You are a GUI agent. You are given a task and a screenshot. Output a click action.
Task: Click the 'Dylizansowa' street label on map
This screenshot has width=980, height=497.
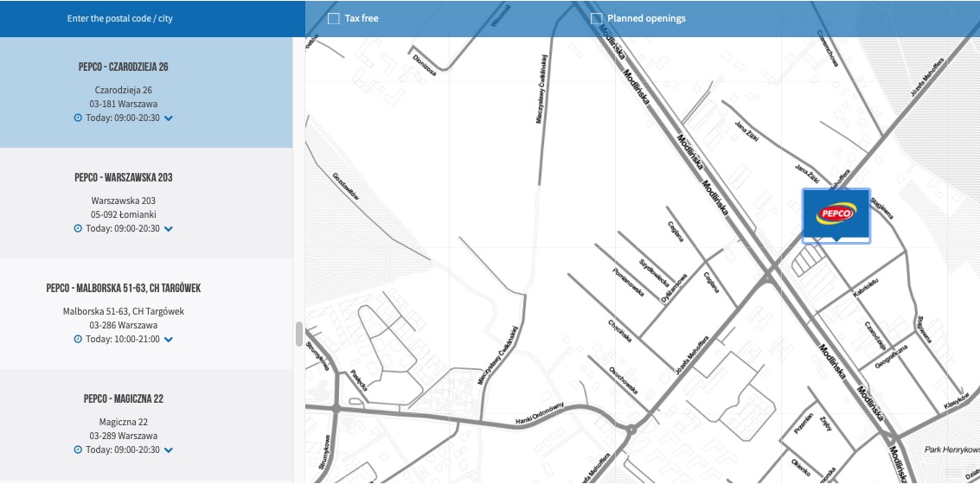pyautogui.click(x=675, y=289)
